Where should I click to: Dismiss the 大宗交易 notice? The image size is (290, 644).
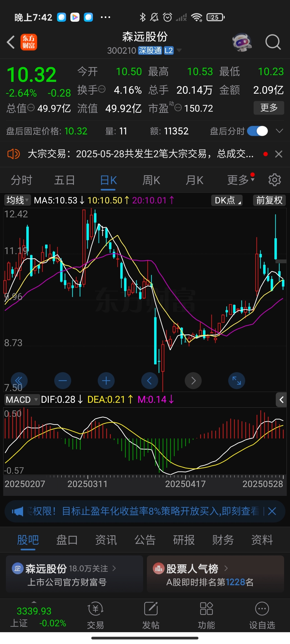(279, 154)
